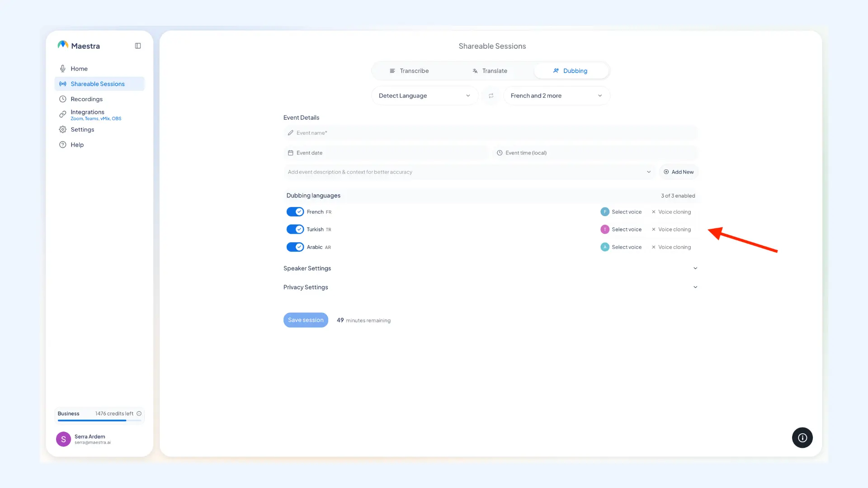Open Integrations in sidebar
868x488 pixels.
[99, 114]
